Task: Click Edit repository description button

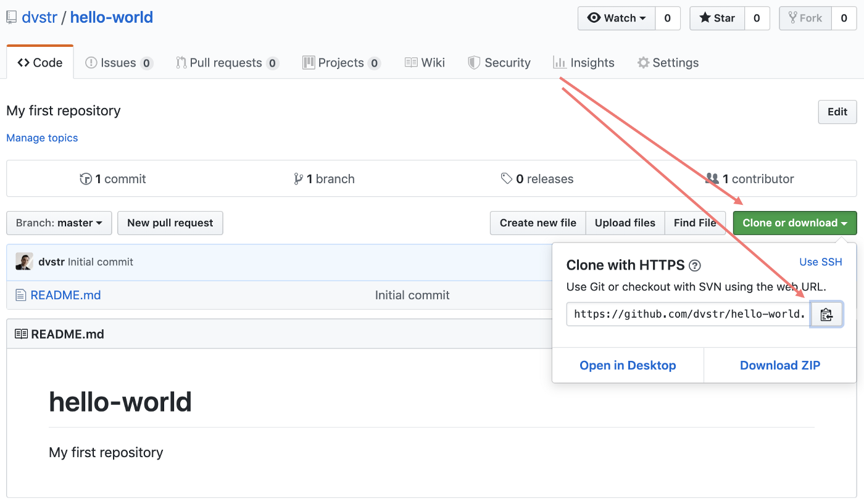Action: (837, 112)
